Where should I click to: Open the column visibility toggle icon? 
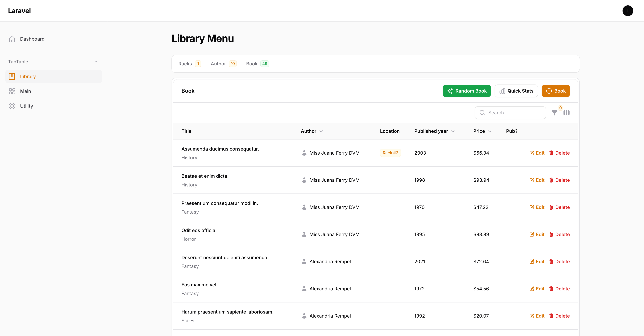566,113
